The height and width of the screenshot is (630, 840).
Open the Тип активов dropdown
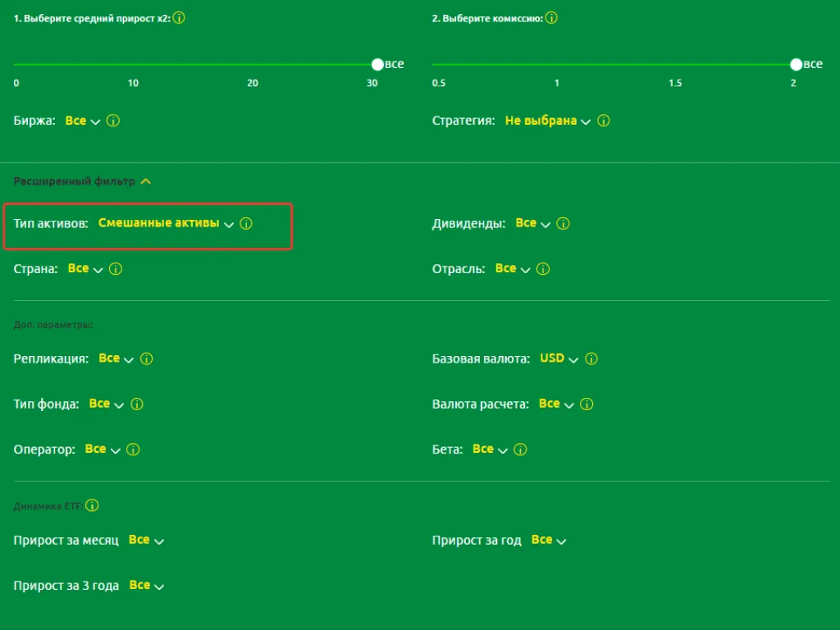pos(166,223)
